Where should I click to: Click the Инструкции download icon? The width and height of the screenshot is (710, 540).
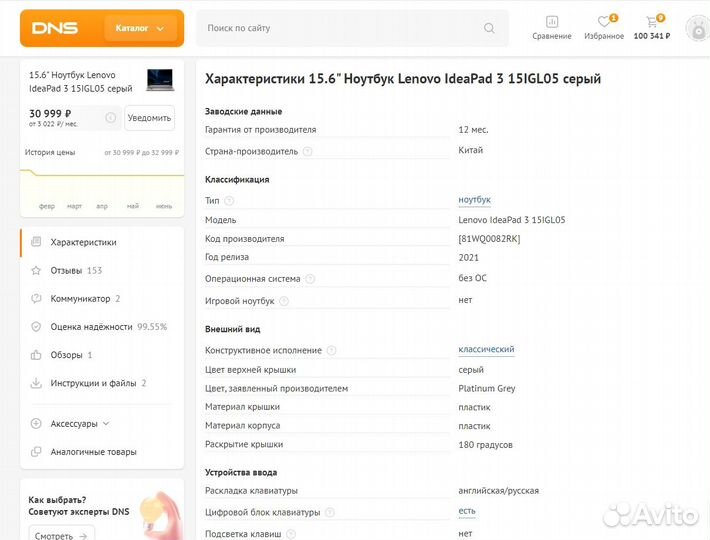[x=36, y=383]
